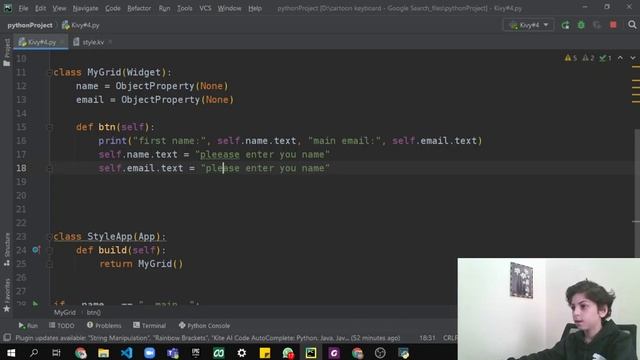Open the Run tool window
The image size is (640, 360).
(28, 326)
